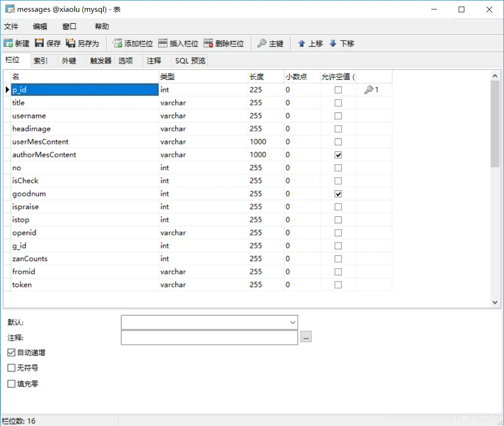The height and width of the screenshot is (426, 504).
Task: Click the field count 栏位数: 16 status text
Action: coord(18,421)
